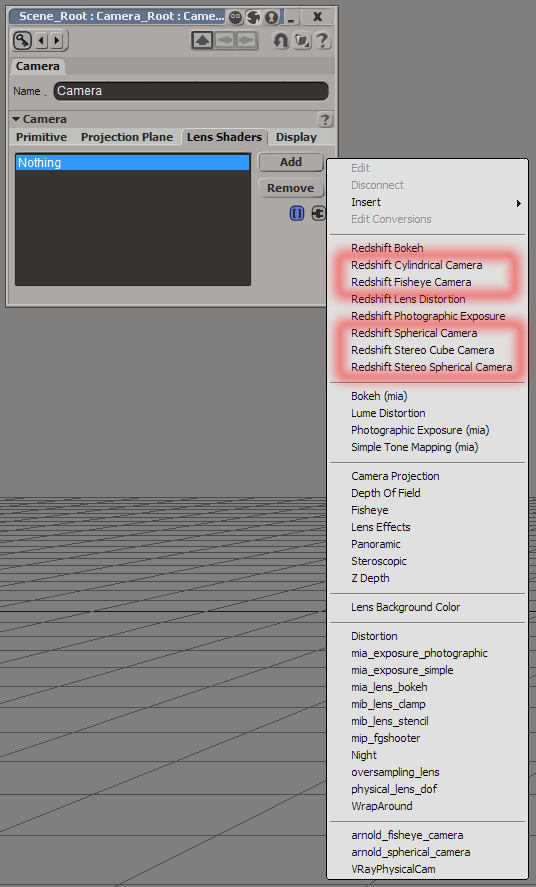The width and height of the screenshot is (536, 887).
Task: Click the load preset cup icon
Action: pyautogui.click(x=301, y=40)
